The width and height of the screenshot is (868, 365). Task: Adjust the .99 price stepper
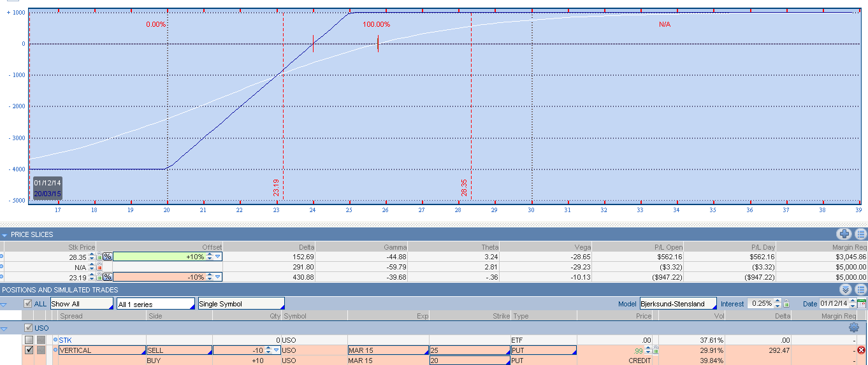pos(647,350)
